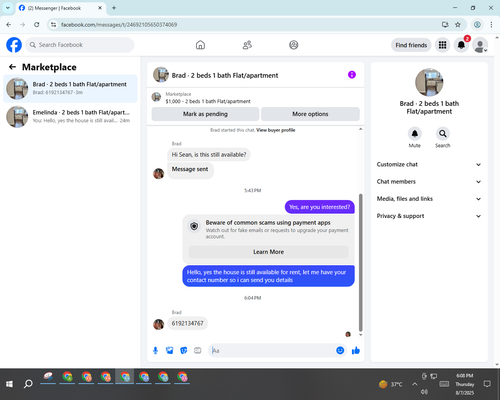
Task: Open Chrome three-dot menu
Action: pyautogui.click(x=491, y=25)
